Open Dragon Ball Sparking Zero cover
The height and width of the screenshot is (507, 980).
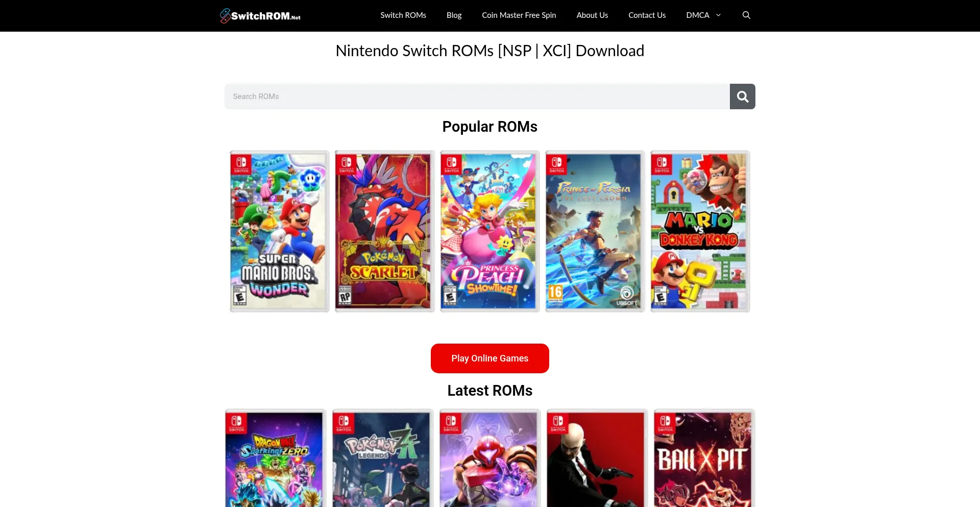coord(275,458)
